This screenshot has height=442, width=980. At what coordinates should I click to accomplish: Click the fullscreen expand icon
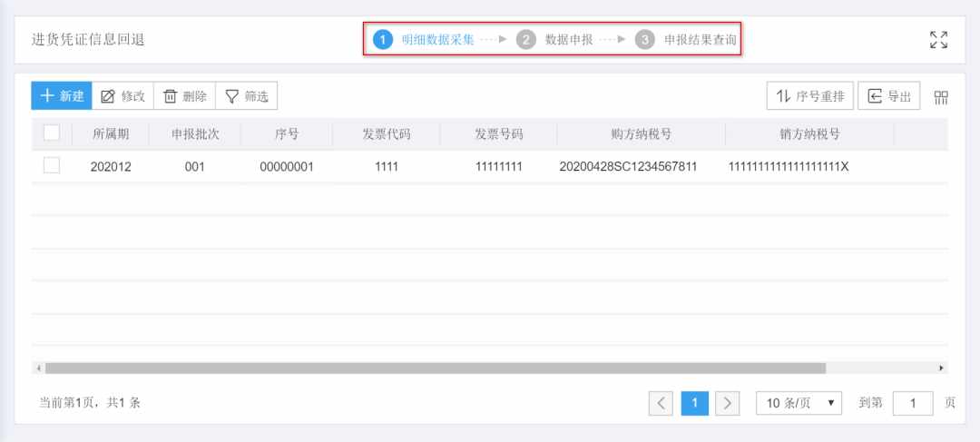(938, 40)
